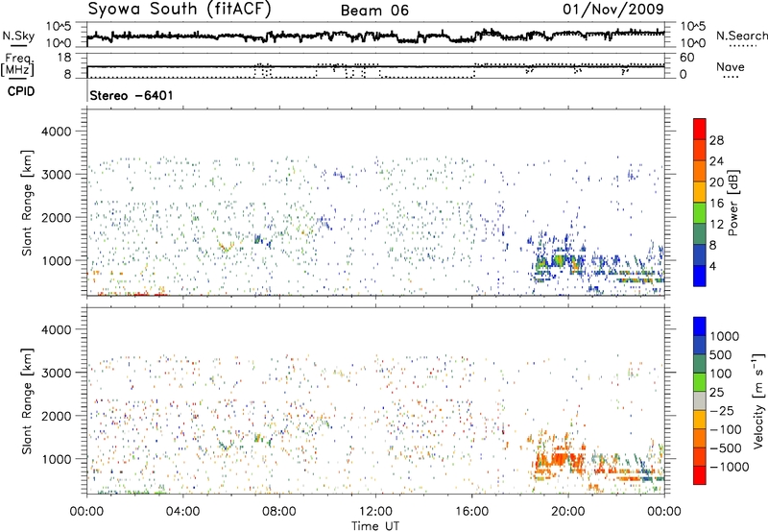Click the "CPID" label
The height and width of the screenshot is (532, 768).
click(21, 91)
